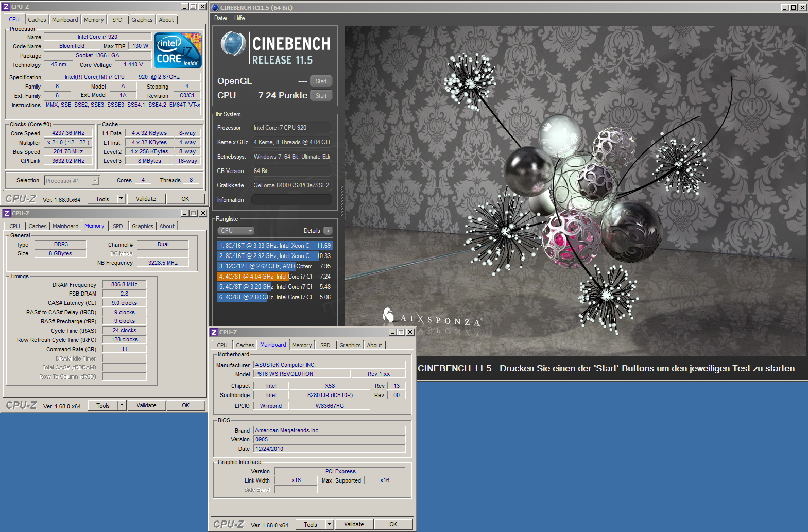Open Tools dropdown arrow in Mainboard CPU-Z window
The width and height of the screenshot is (808, 532).
coord(330,524)
